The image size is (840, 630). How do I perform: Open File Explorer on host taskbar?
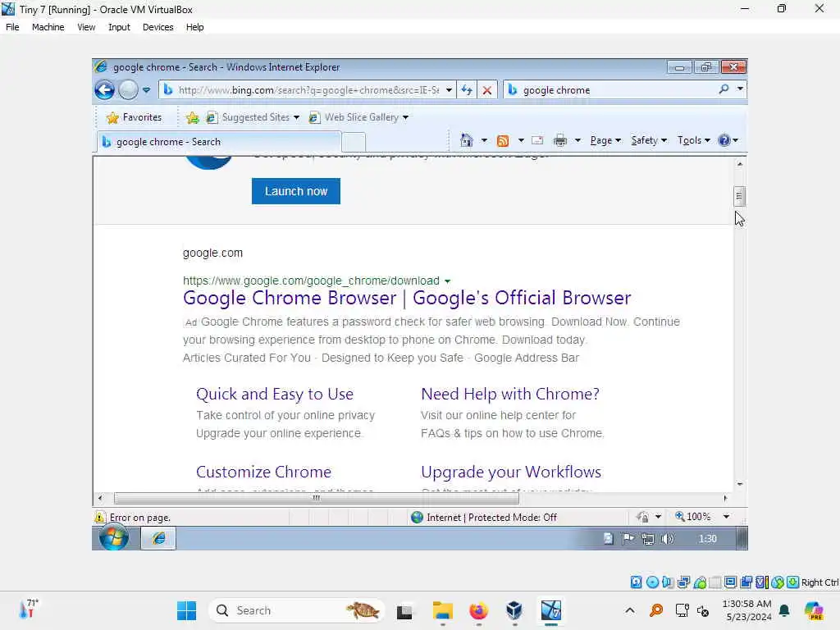point(443,610)
